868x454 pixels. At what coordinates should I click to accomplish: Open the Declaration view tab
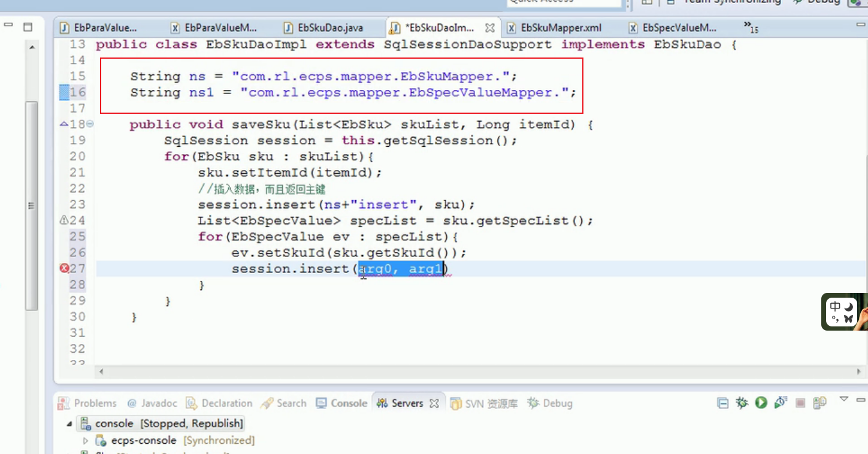(219, 403)
